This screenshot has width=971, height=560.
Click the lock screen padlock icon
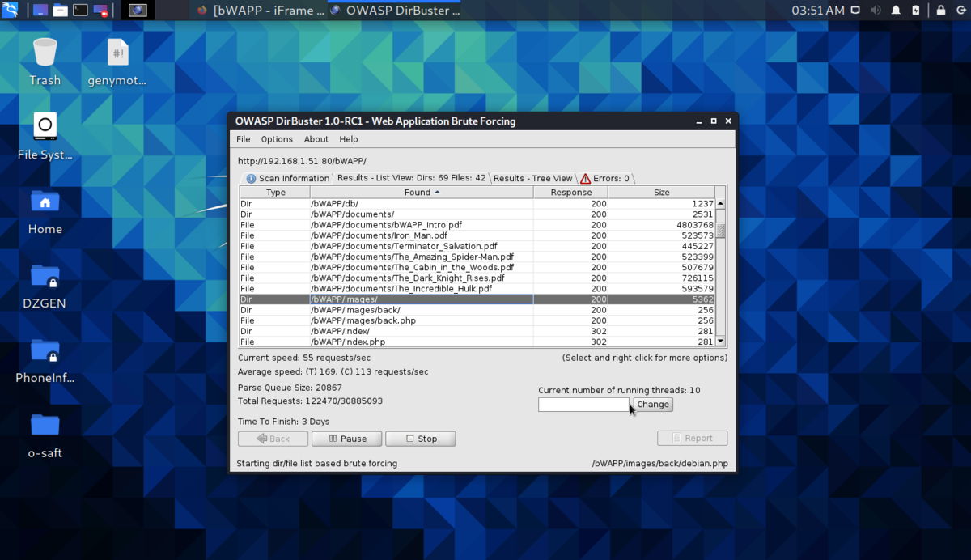[940, 11]
